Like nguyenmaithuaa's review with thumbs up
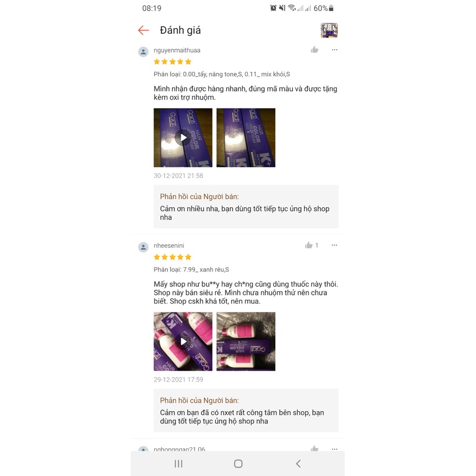This screenshot has height=476, width=476. click(x=315, y=50)
